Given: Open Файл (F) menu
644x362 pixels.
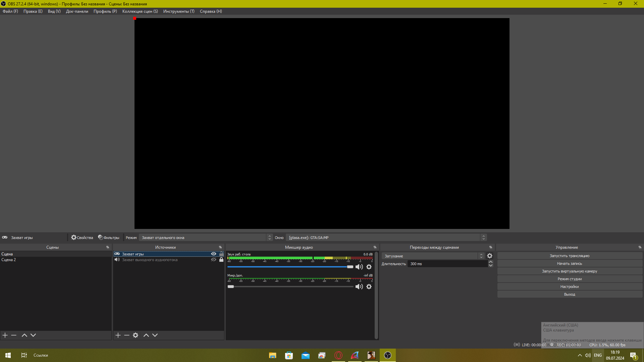Looking at the screenshot, I should tap(10, 11).
